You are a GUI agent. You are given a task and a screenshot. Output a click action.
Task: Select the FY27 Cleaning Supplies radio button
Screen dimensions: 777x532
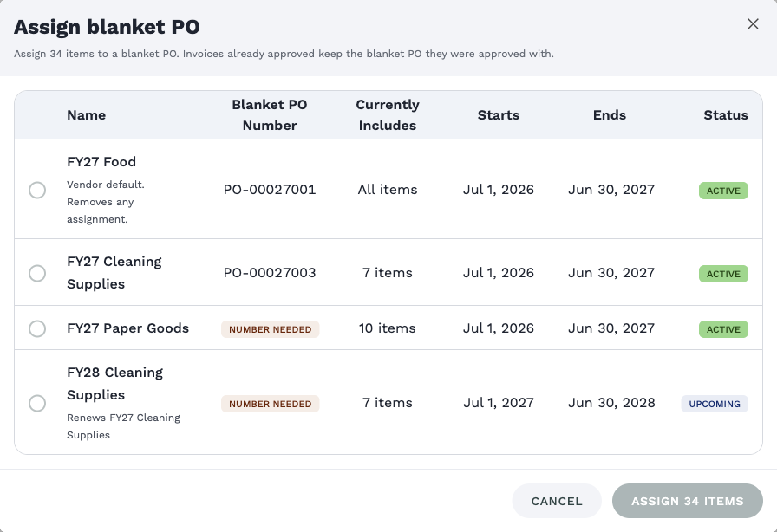click(37, 273)
